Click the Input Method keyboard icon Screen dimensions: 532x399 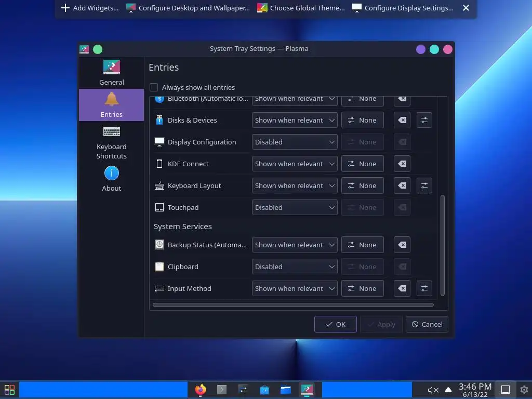coord(159,288)
